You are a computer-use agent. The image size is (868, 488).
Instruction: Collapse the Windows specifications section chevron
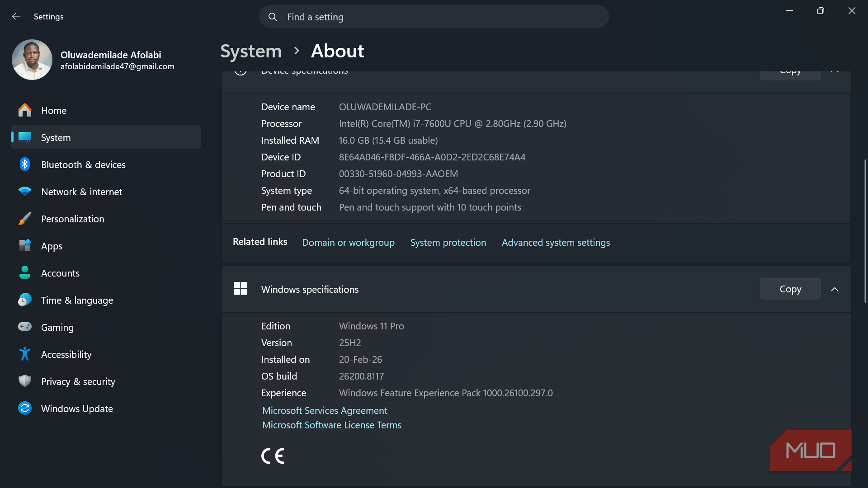835,289
